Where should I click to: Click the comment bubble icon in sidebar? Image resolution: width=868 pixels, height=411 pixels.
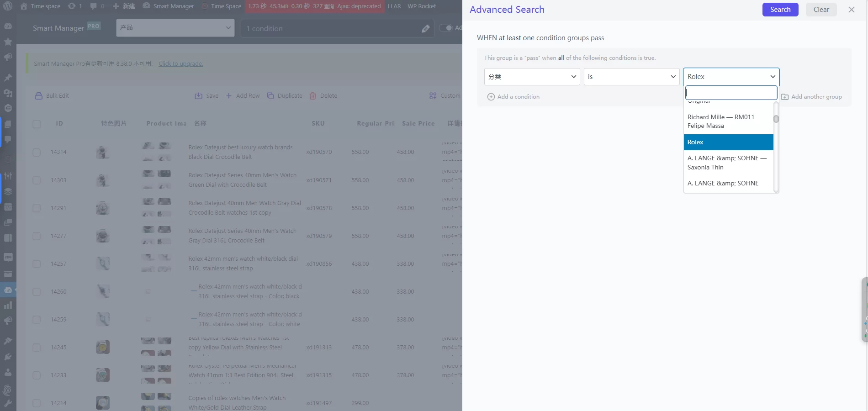pyautogui.click(x=8, y=140)
